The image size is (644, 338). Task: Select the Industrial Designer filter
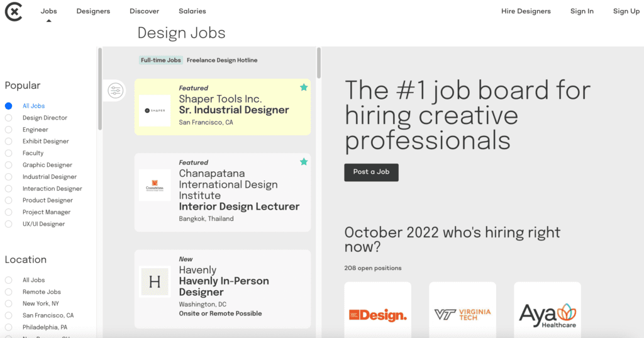click(x=9, y=177)
